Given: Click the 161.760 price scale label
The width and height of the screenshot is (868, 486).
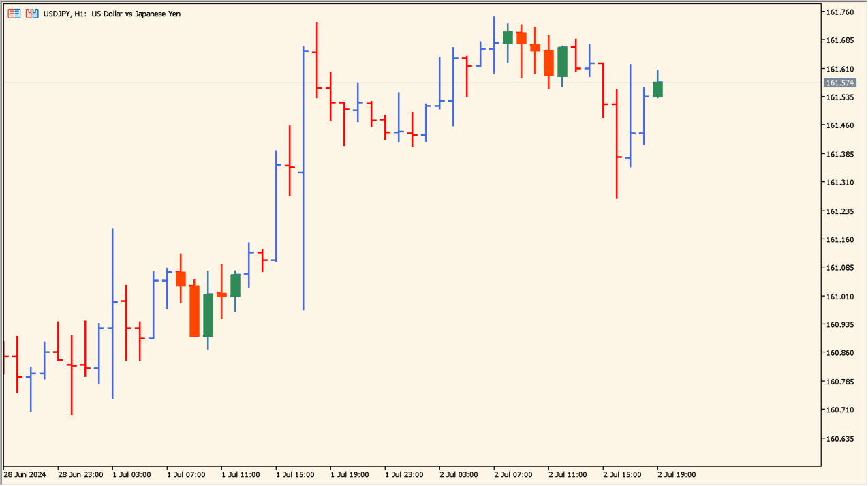Looking at the screenshot, I should pyautogui.click(x=839, y=12).
